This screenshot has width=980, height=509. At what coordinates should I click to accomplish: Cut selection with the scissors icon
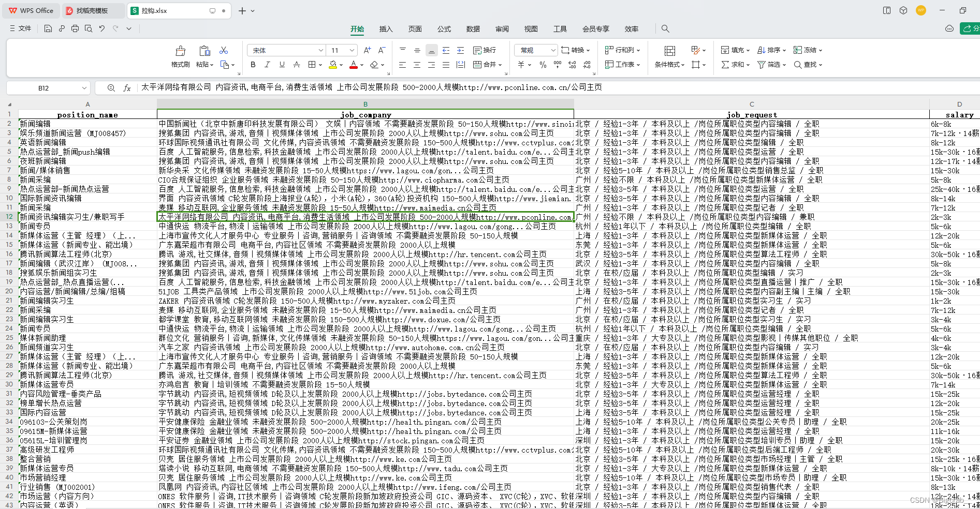pos(223,50)
